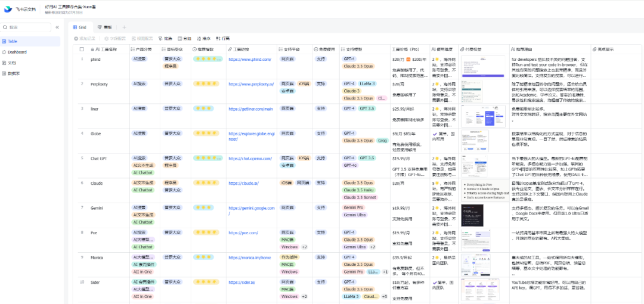Click the 添加记录 add record button

pyautogui.click(x=85, y=38)
